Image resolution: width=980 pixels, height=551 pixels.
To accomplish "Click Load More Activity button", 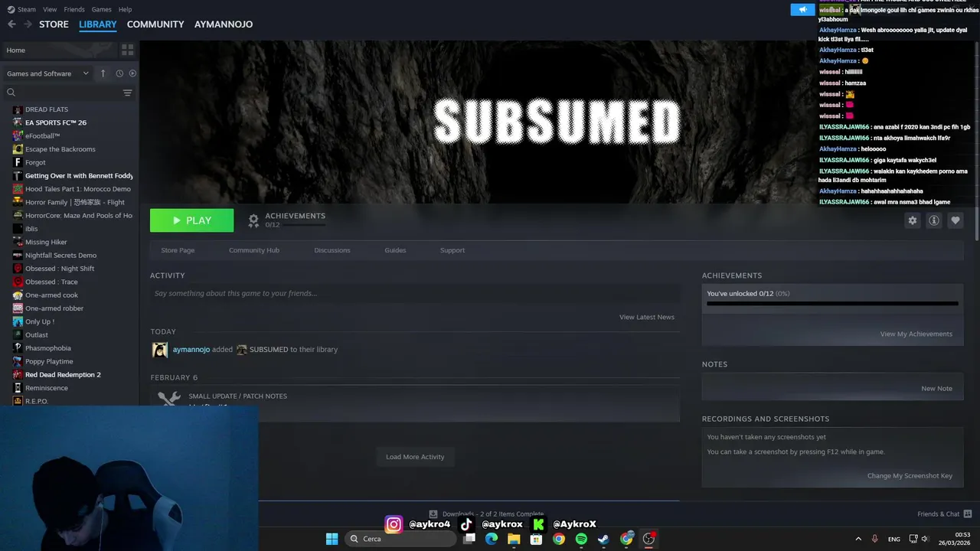I will (415, 457).
